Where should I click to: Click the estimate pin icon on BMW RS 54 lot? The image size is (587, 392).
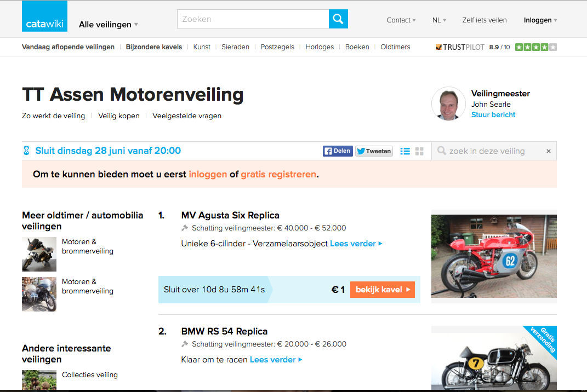pos(185,344)
